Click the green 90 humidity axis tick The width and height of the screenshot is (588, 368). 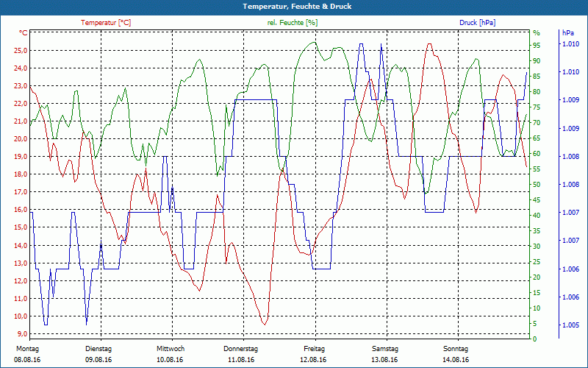tap(537, 61)
